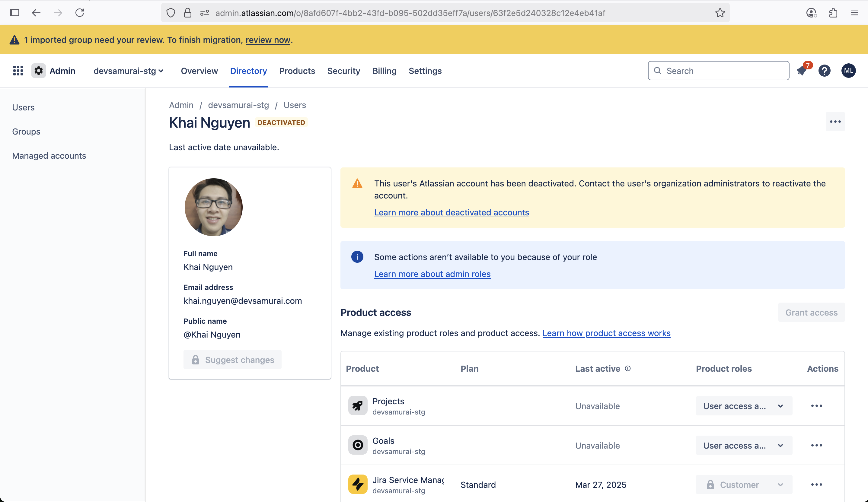Open Learn more about deactivated accounts link
Image resolution: width=868 pixels, height=502 pixels.
pos(451,212)
